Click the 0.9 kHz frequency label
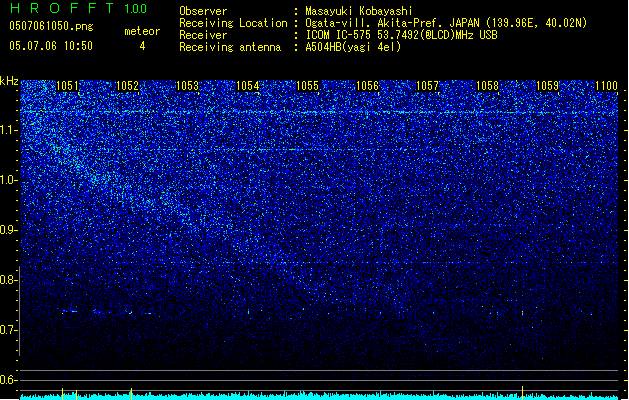This screenshot has height=400, width=629. tap(9, 230)
